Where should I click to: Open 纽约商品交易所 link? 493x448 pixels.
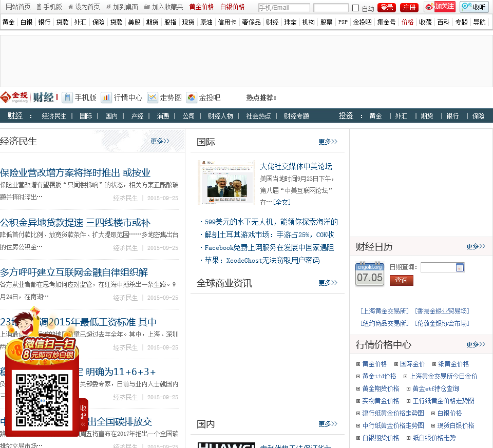coord(385,323)
